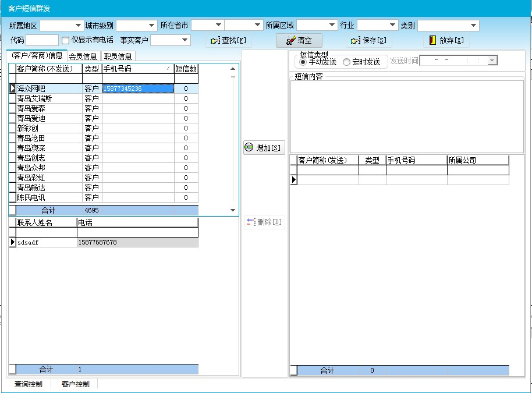Select the 青岛艾瑞斯 customer row
Image resolution: width=532 pixels, height=393 pixels.
(x=104, y=98)
